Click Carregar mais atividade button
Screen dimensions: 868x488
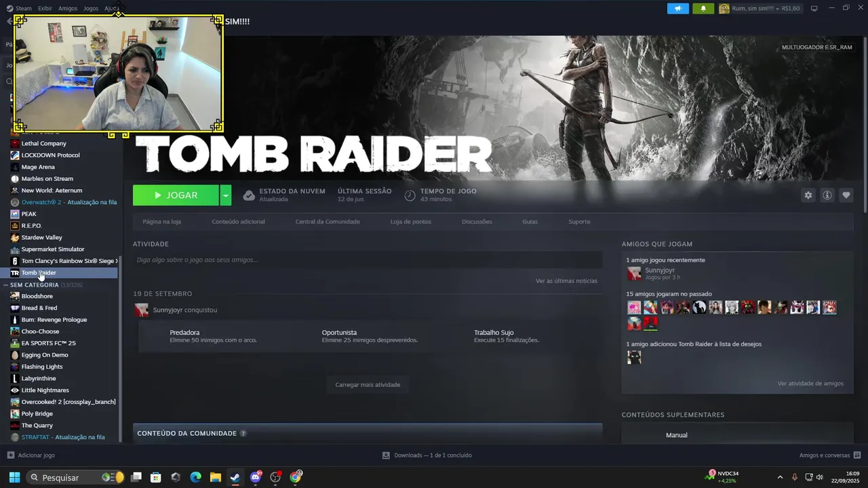click(368, 384)
